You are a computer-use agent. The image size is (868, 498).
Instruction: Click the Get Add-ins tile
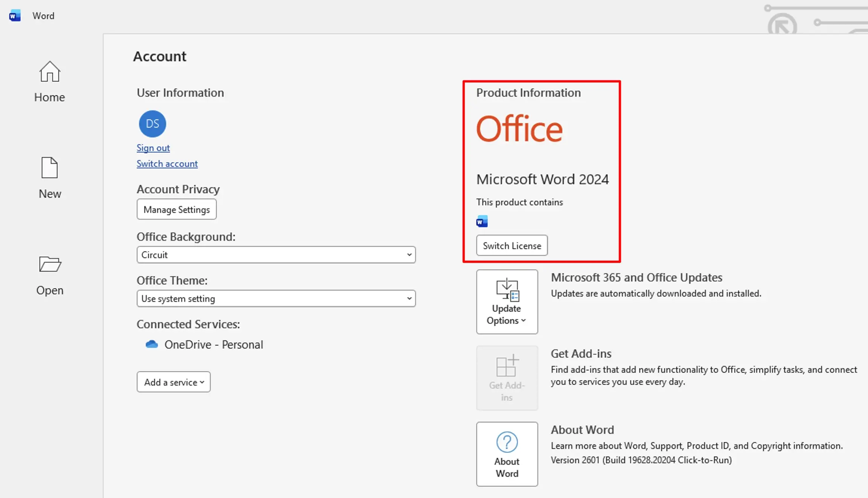[x=507, y=378]
